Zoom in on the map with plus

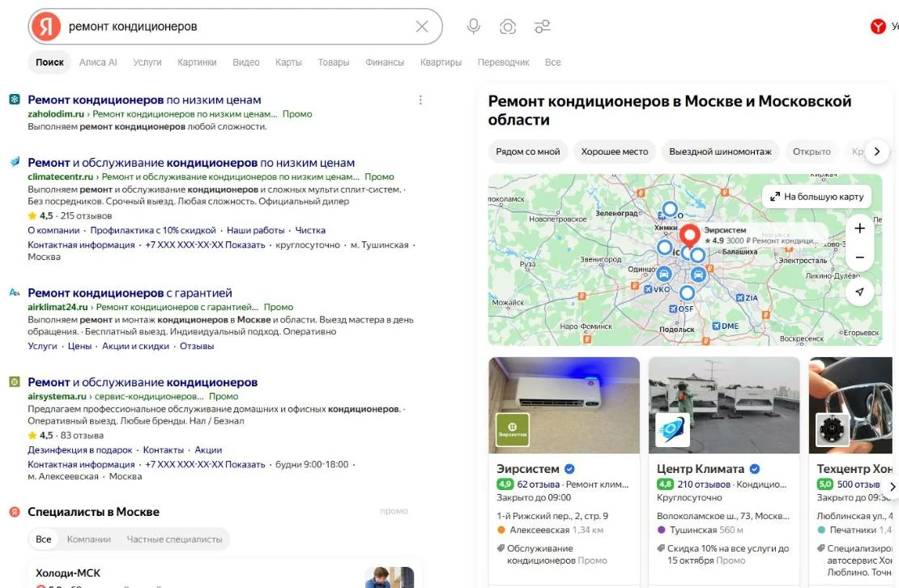pos(859,228)
